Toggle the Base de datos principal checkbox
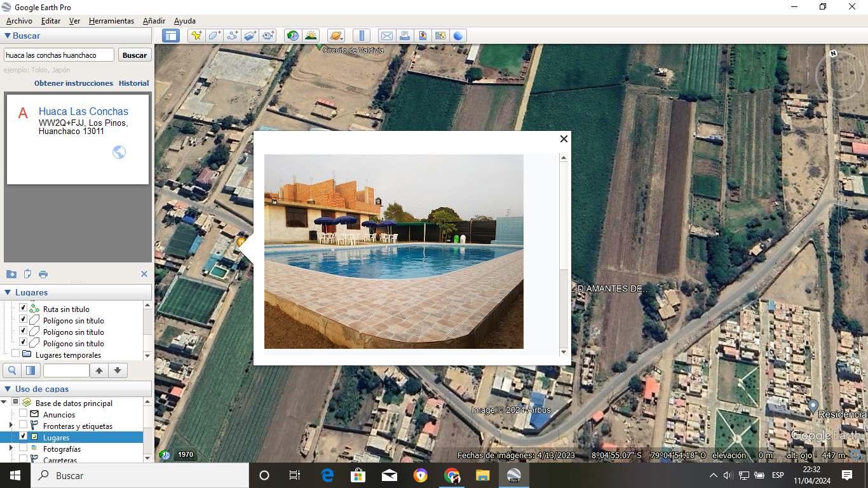The width and height of the screenshot is (868, 488). (x=15, y=402)
